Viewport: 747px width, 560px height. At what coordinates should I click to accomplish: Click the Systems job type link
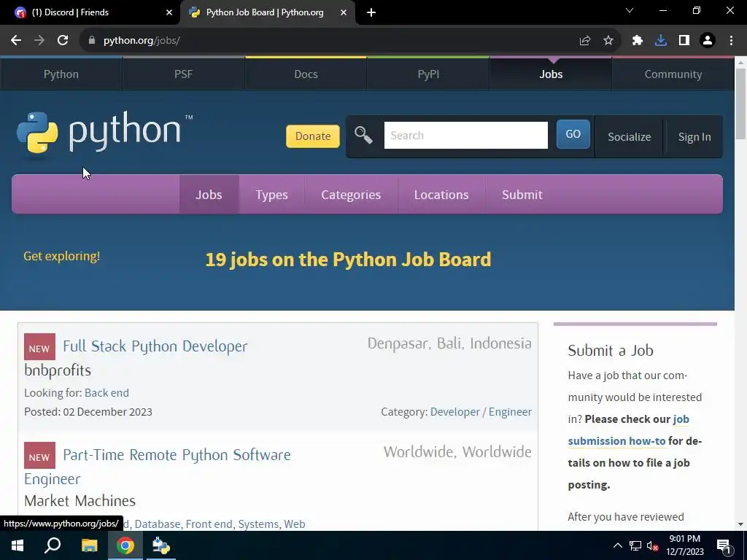(x=258, y=524)
